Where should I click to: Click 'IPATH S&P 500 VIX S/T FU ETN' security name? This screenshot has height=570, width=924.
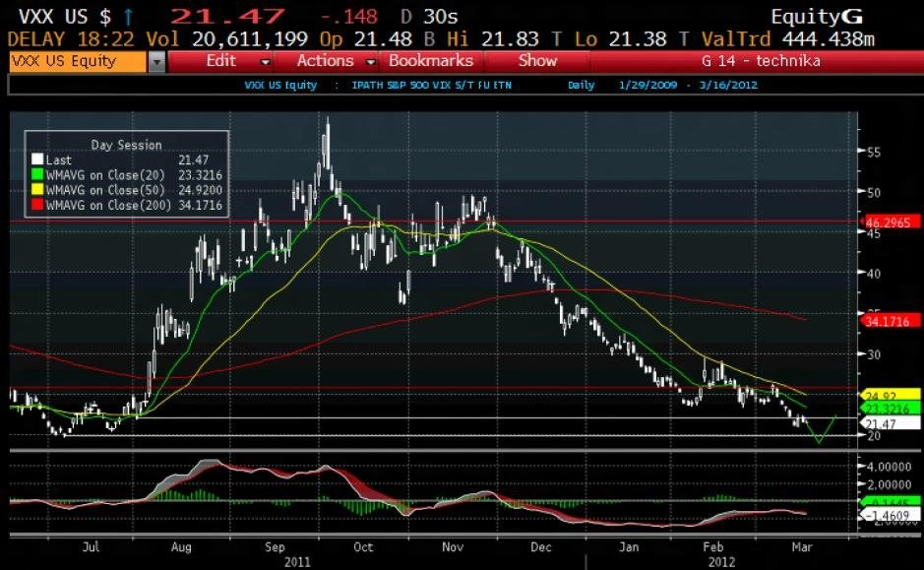431,85
